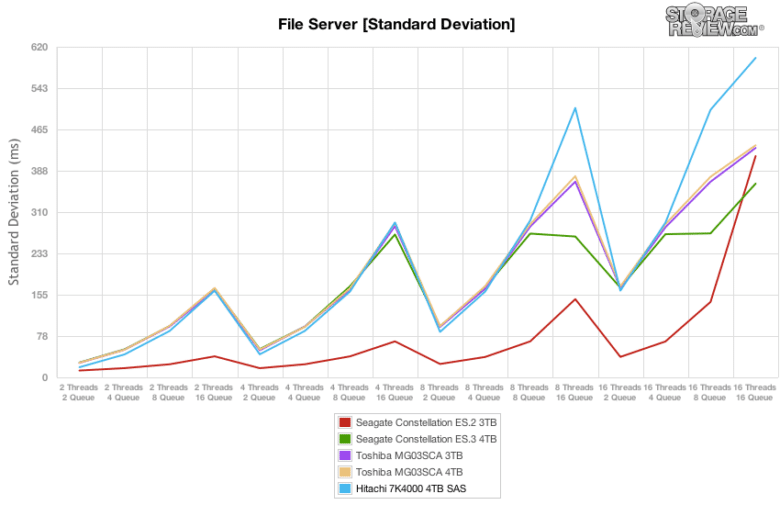The image size is (780, 516).
Task: Click the StorageReview.com logo
Action: coord(714,21)
